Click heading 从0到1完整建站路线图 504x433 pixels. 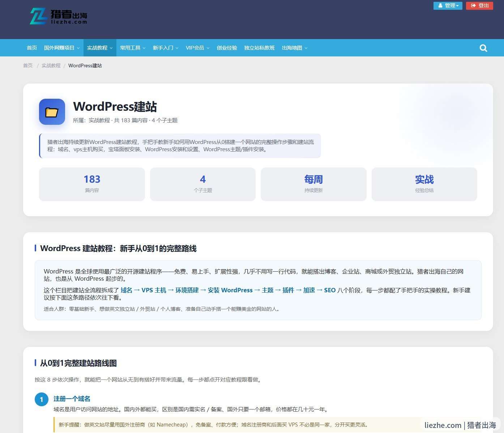[78, 363]
